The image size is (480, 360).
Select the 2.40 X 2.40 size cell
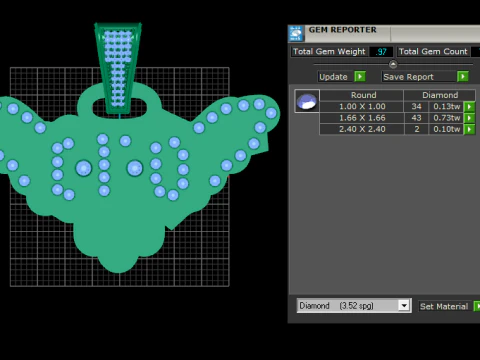point(362,129)
